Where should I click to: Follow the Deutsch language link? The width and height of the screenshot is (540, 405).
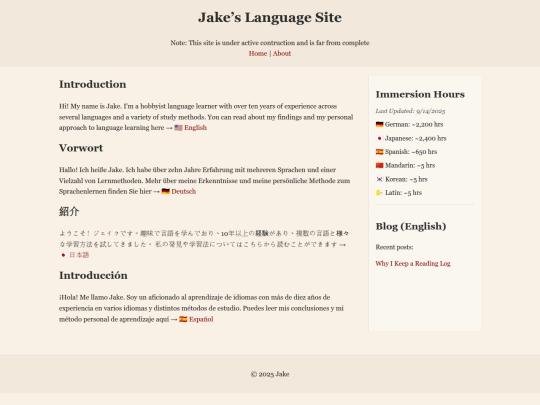184,191
